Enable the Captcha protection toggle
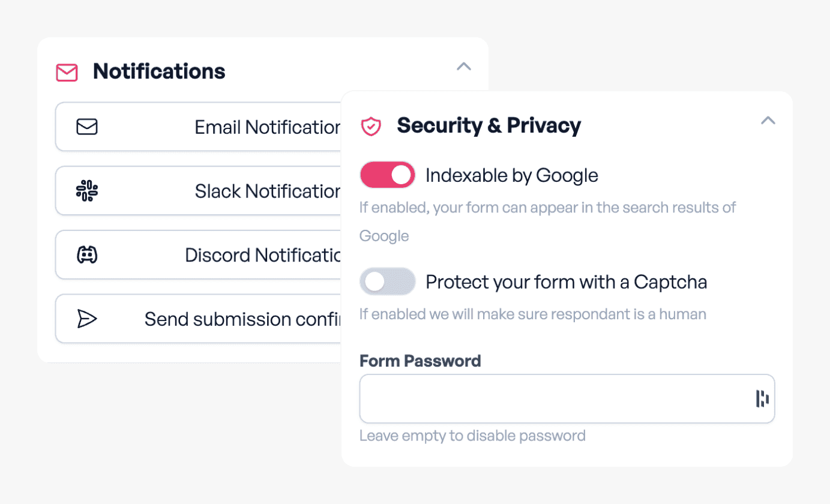This screenshot has width=830, height=504. point(387,281)
